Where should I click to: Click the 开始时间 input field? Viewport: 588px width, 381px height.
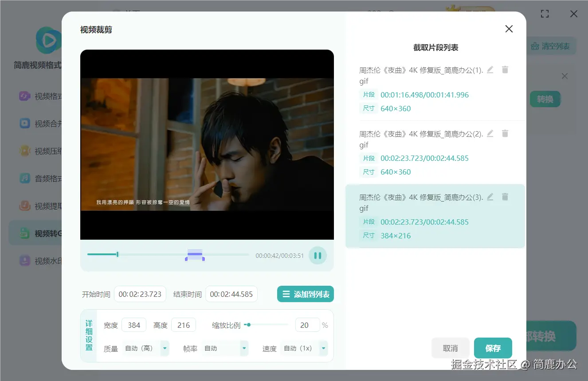140,294
